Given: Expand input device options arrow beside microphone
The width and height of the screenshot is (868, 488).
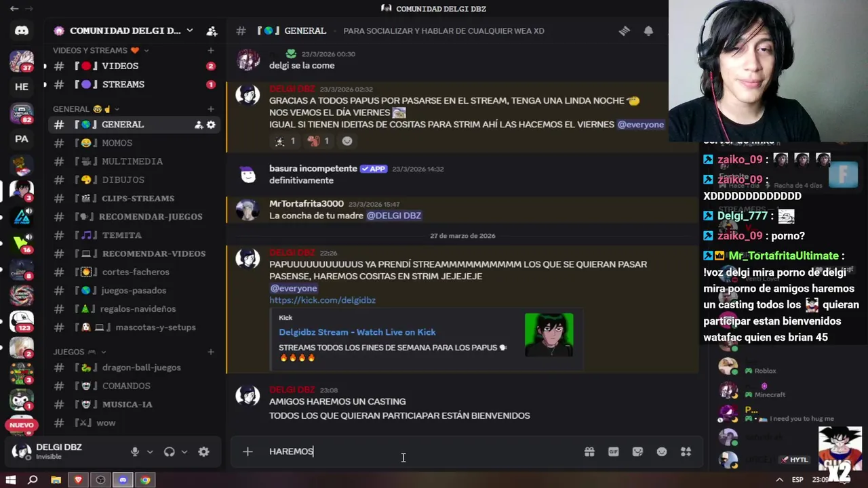Looking at the screenshot, I should (150, 451).
